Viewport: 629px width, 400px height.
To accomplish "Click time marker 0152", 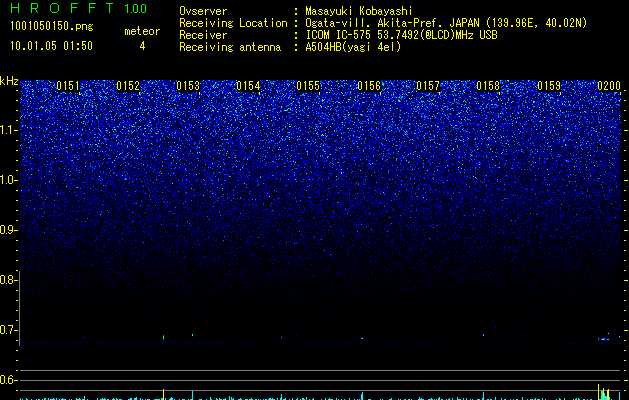I will click(x=128, y=86).
